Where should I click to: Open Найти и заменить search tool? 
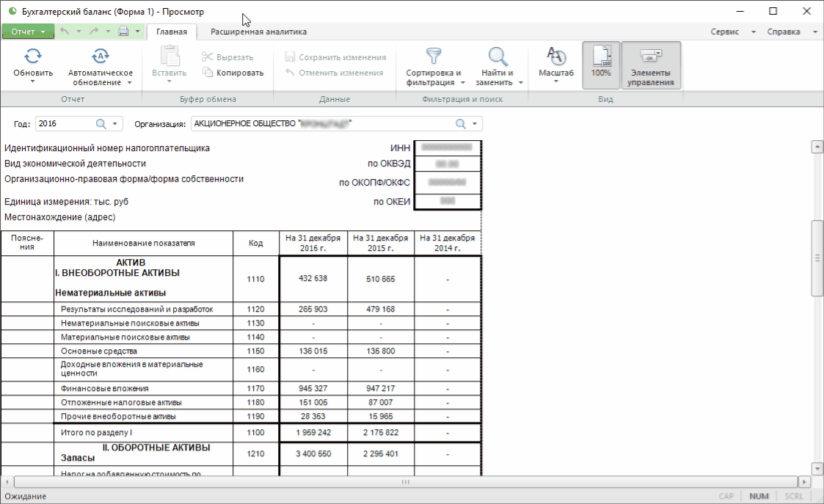tap(497, 56)
